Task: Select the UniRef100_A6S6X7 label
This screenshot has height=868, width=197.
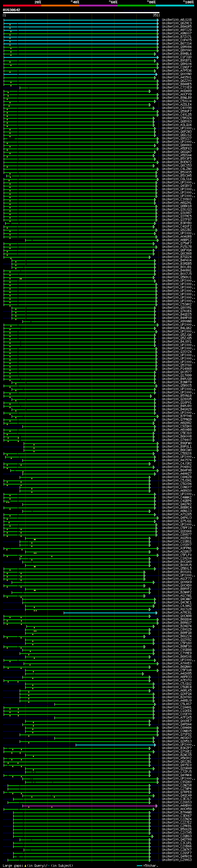Action: click(176, 738)
